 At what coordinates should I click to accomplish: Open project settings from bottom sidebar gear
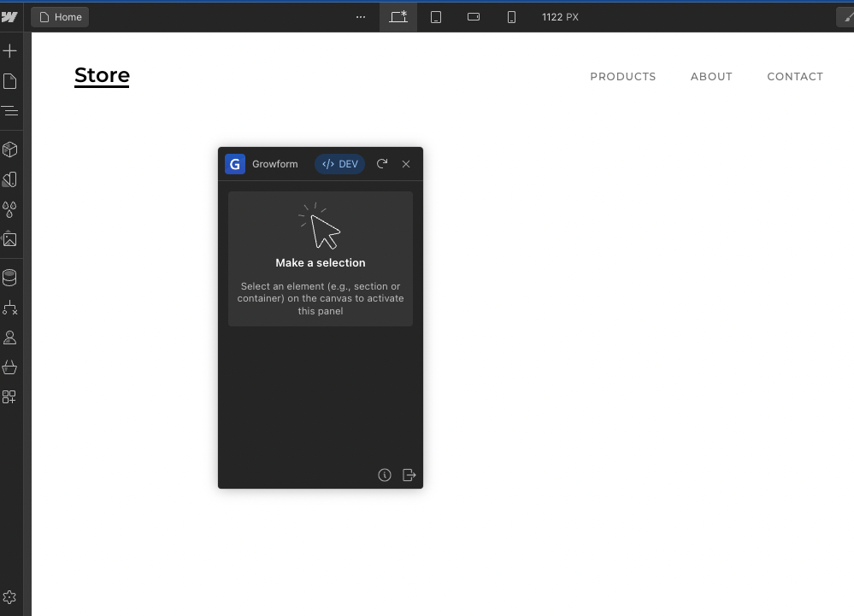10,596
